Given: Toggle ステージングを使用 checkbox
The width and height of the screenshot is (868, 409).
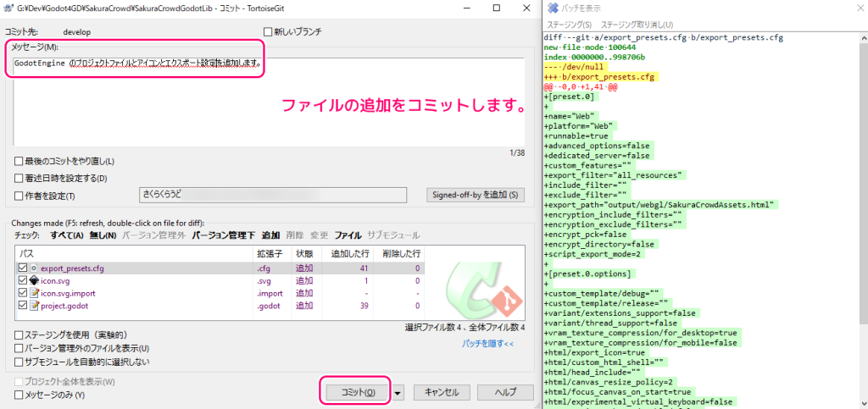Looking at the screenshot, I should click(19, 336).
